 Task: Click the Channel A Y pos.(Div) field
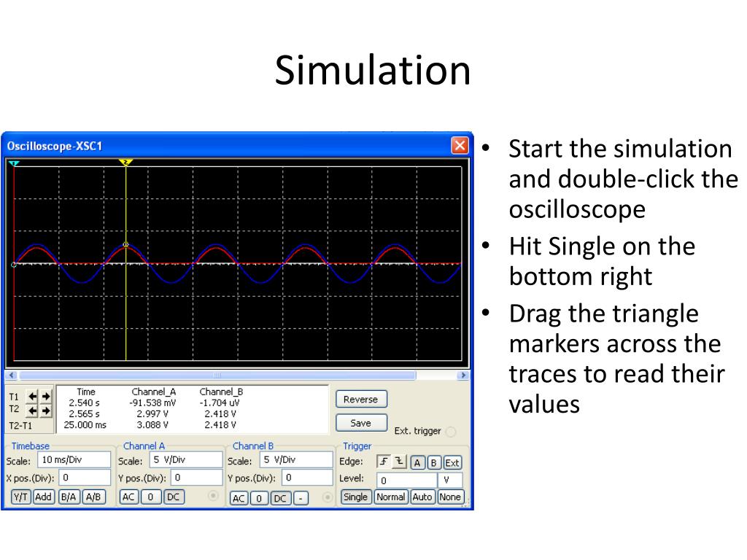coord(197,477)
